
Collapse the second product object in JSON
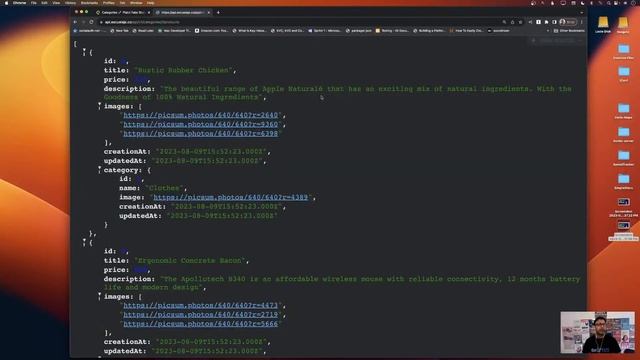tap(84, 242)
